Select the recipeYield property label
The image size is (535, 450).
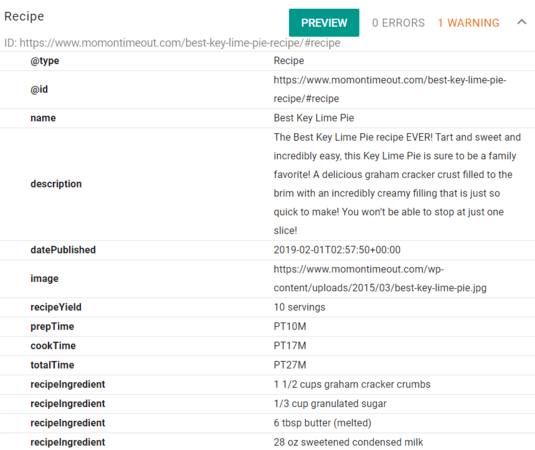pyautogui.click(x=56, y=307)
